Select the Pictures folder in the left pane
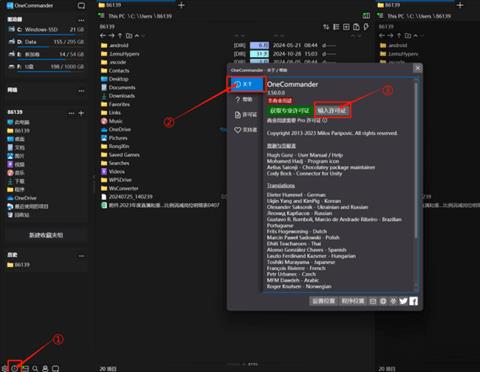Screen dimensions: 480x372 (x=114, y=138)
